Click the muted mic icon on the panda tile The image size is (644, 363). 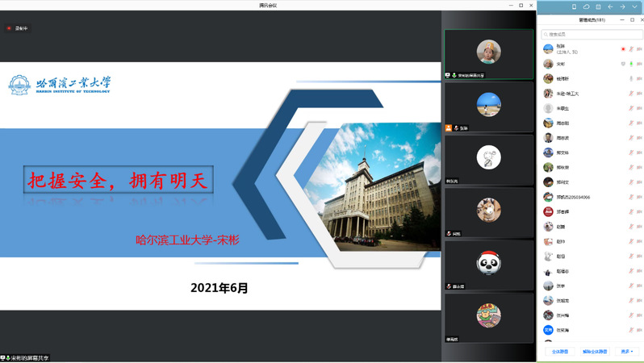pyautogui.click(x=450, y=286)
